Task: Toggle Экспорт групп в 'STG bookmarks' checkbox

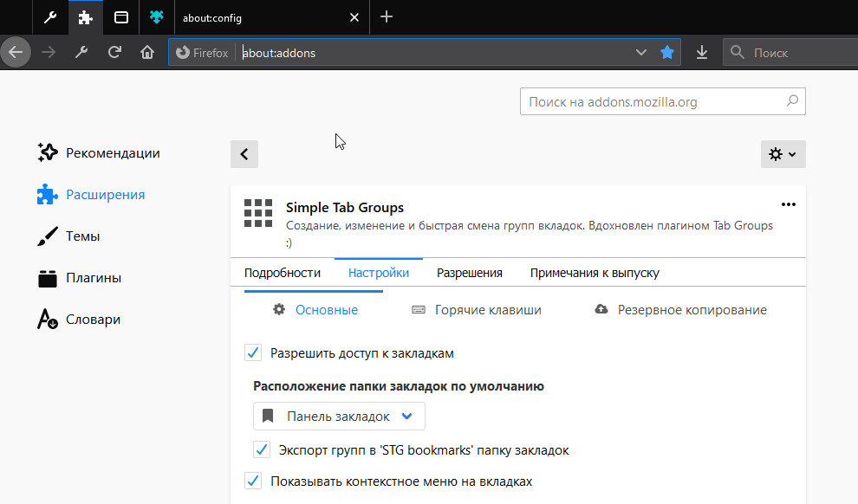Action: (x=262, y=450)
